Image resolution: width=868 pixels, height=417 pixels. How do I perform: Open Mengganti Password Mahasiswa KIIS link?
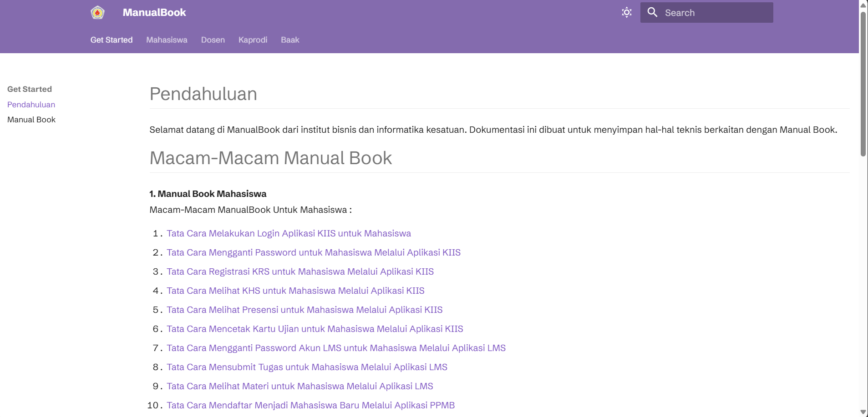point(313,252)
